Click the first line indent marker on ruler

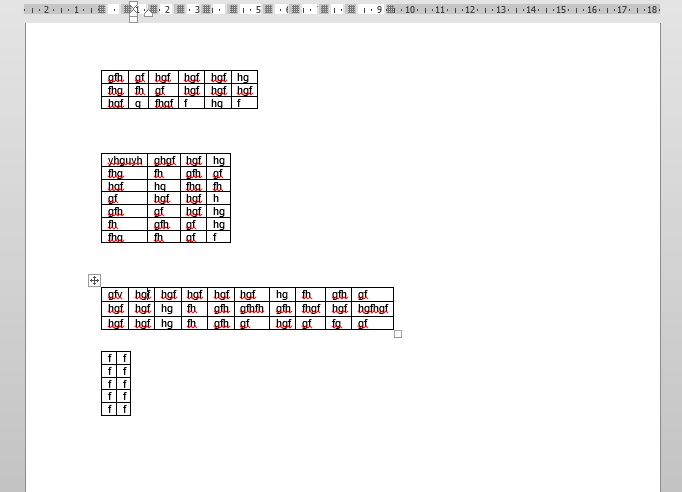point(134,5)
